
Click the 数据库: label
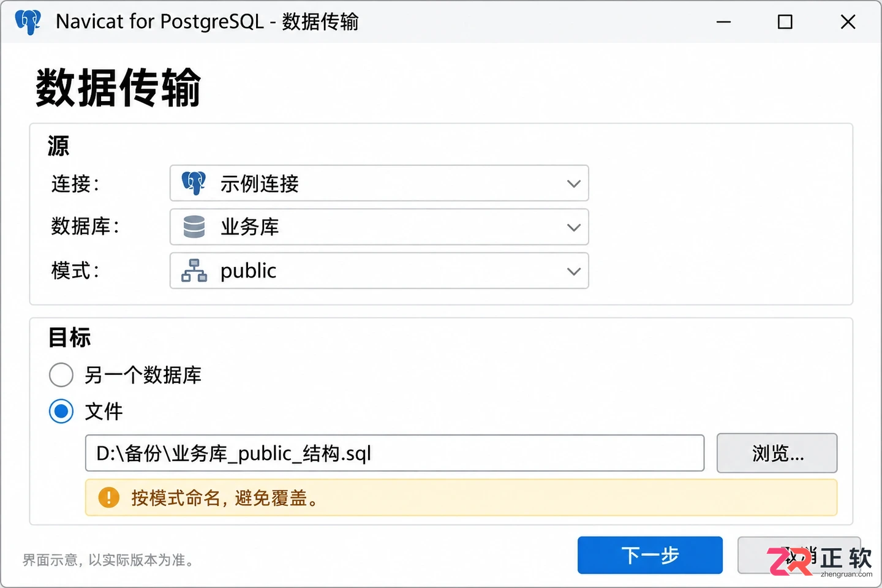85,227
